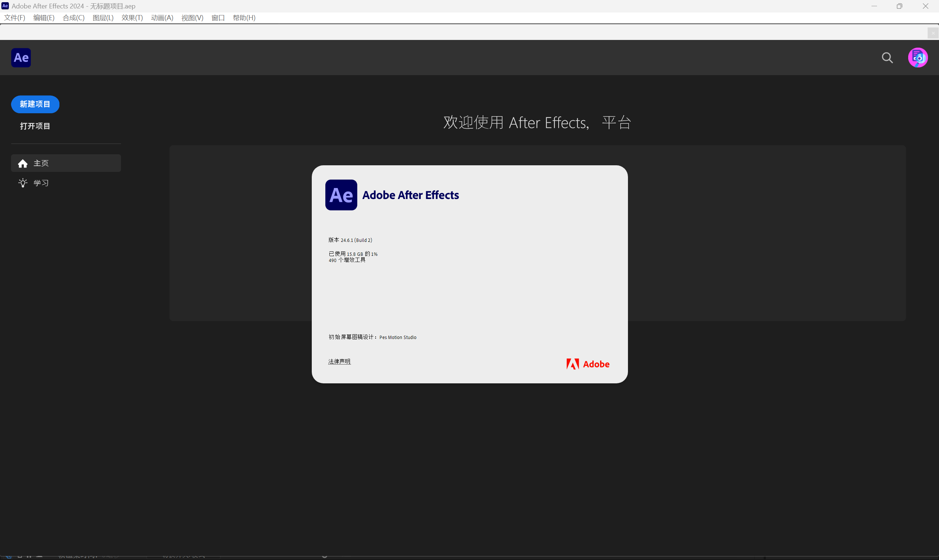Viewport: 939px width, 560px height.
Task: Select the 学习 sidebar tab
Action: [41, 183]
